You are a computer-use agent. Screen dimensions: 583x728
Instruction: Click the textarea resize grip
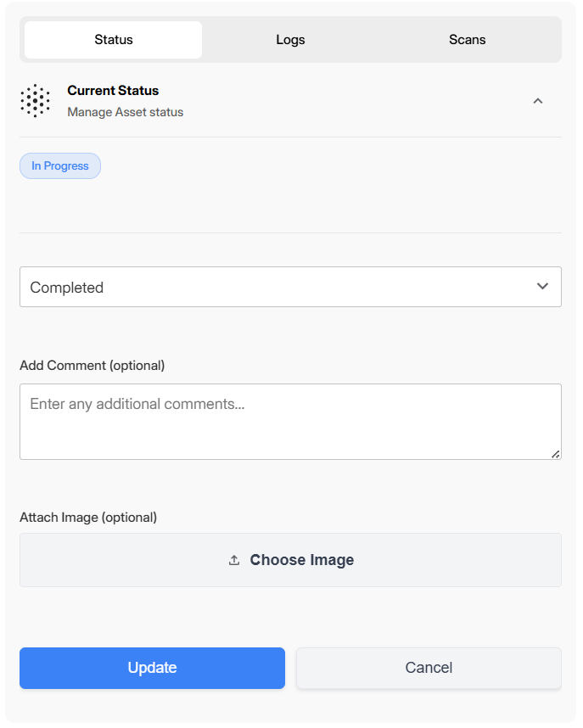(558, 456)
